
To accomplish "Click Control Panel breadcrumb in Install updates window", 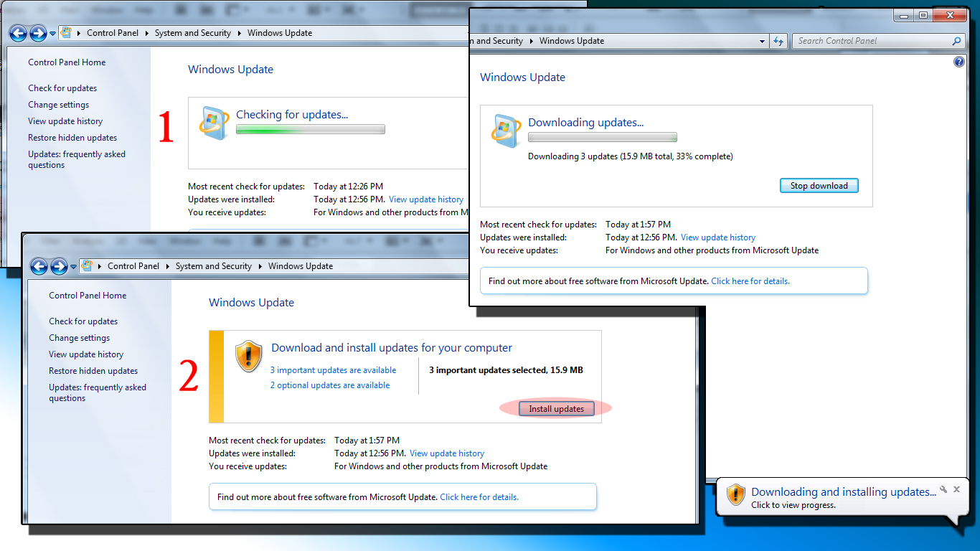I will click(133, 266).
